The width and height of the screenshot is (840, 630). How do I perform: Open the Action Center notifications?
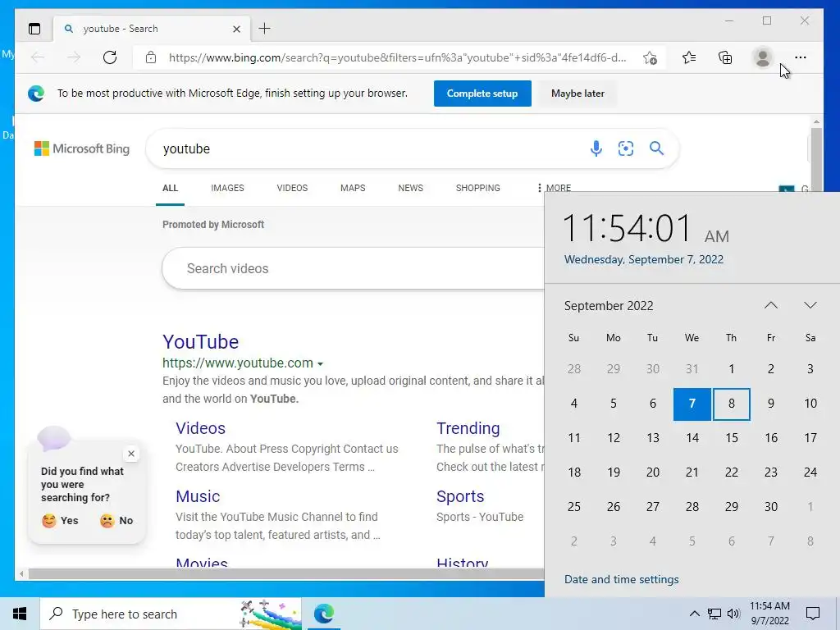point(813,614)
